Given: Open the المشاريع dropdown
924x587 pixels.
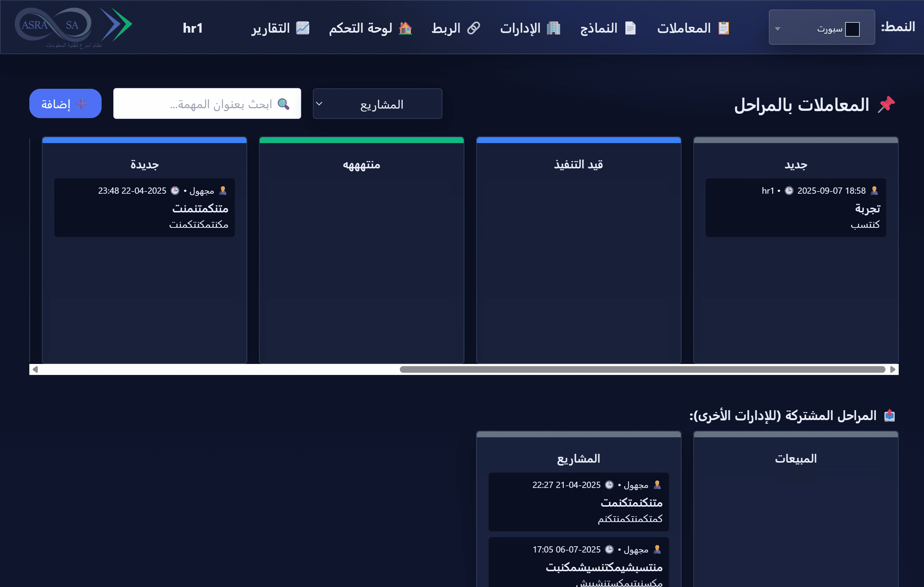Looking at the screenshot, I should coord(377,103).
